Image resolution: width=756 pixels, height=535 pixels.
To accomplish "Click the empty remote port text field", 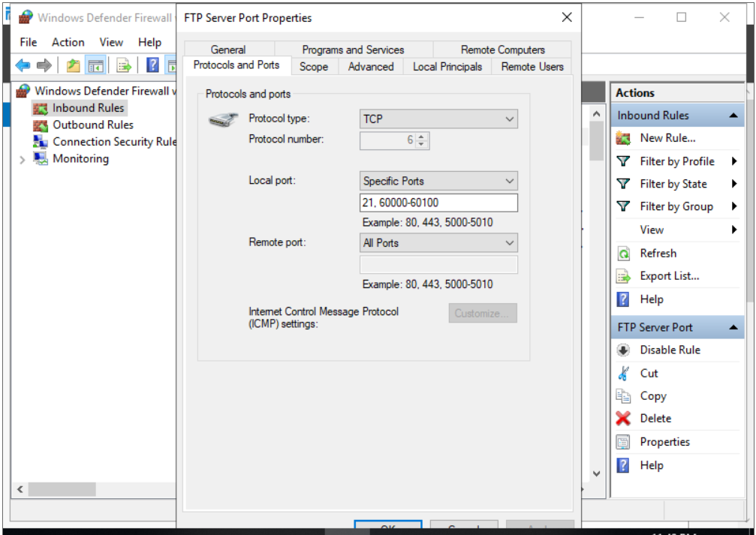I will [438, 265].
